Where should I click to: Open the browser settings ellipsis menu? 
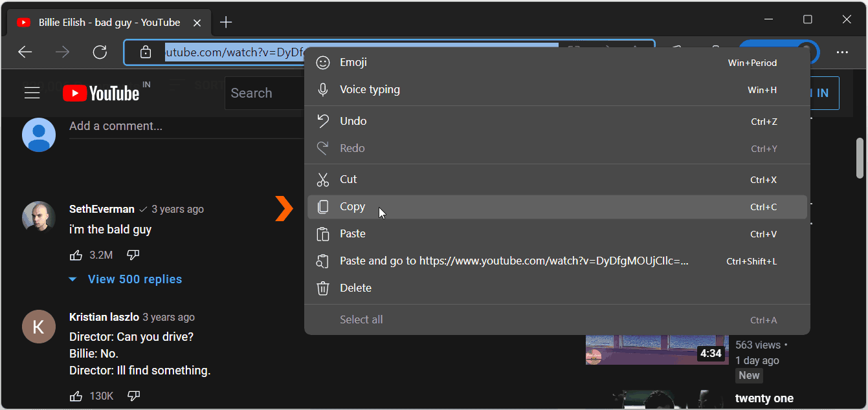pyautogui.click(x=843, y=52)
